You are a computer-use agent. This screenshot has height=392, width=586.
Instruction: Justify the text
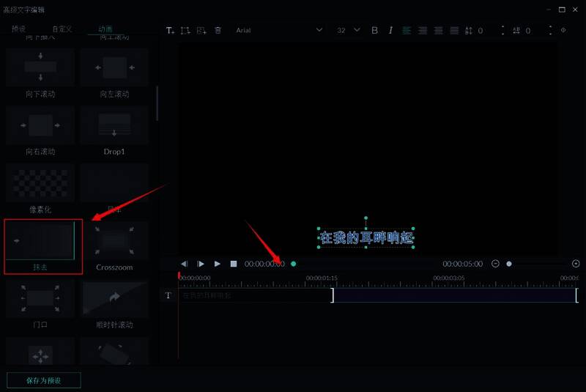coord(454,31)
